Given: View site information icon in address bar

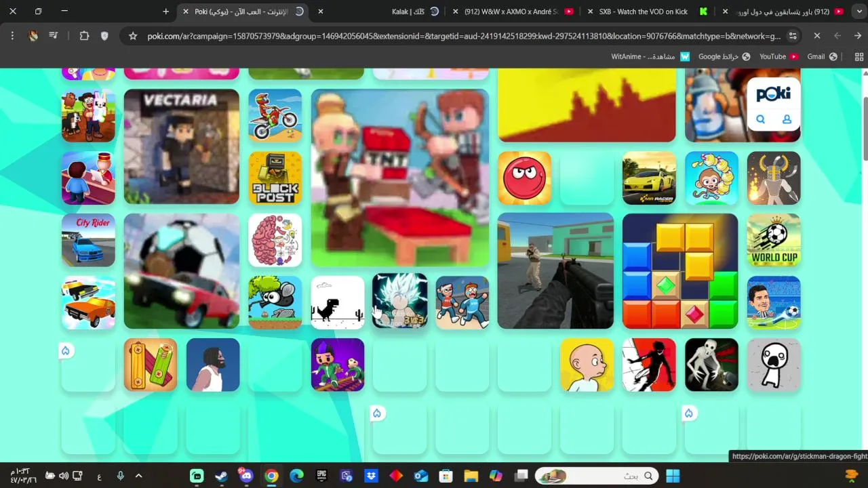Looking at the screenshot, I should click(792, 36).
